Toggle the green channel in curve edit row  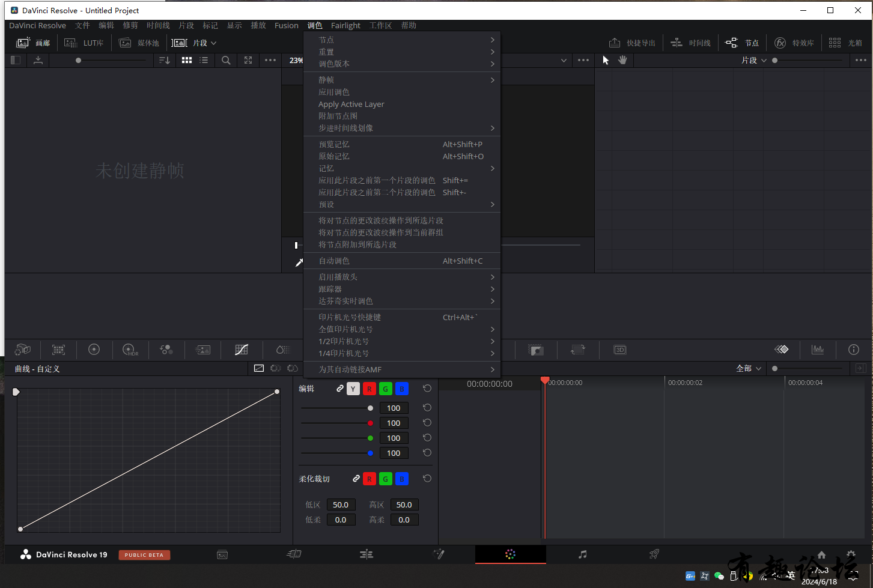click(x=386, y=389)
